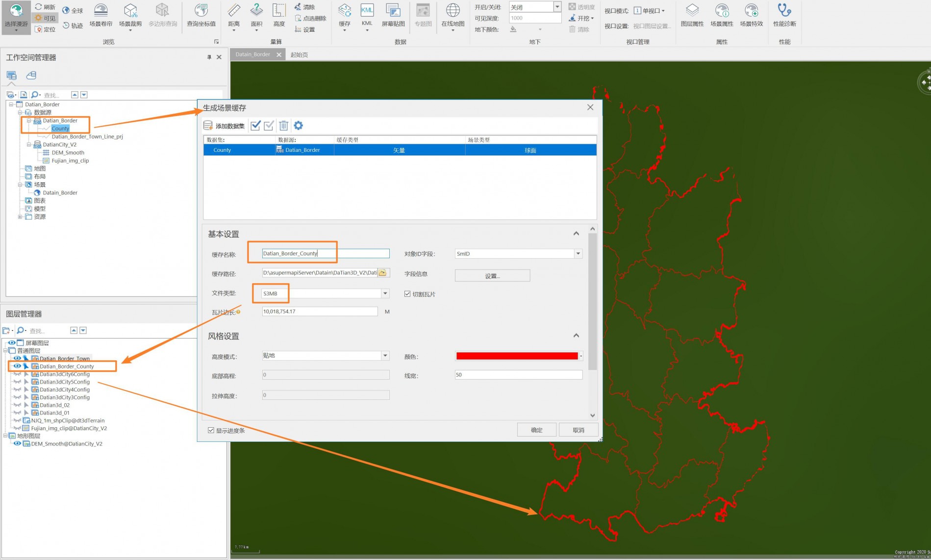Open the KML tool in ribbon
This screenshot has width=931, height=560.
tap(367, 17)
